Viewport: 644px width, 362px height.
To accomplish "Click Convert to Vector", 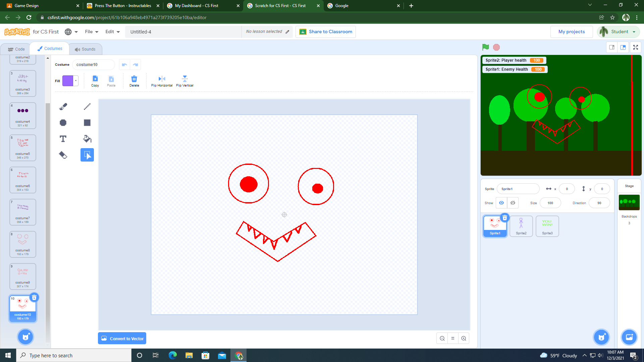I will tap(122, 338).
